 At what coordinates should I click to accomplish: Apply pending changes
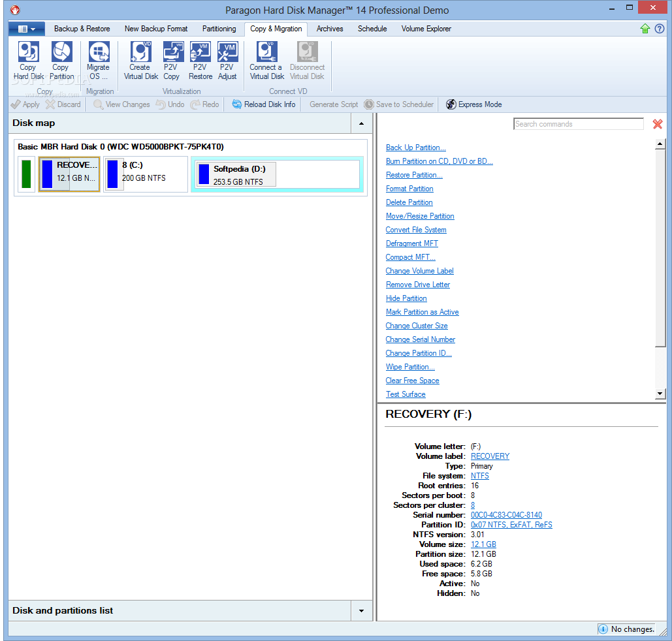[x=25, y=104]
